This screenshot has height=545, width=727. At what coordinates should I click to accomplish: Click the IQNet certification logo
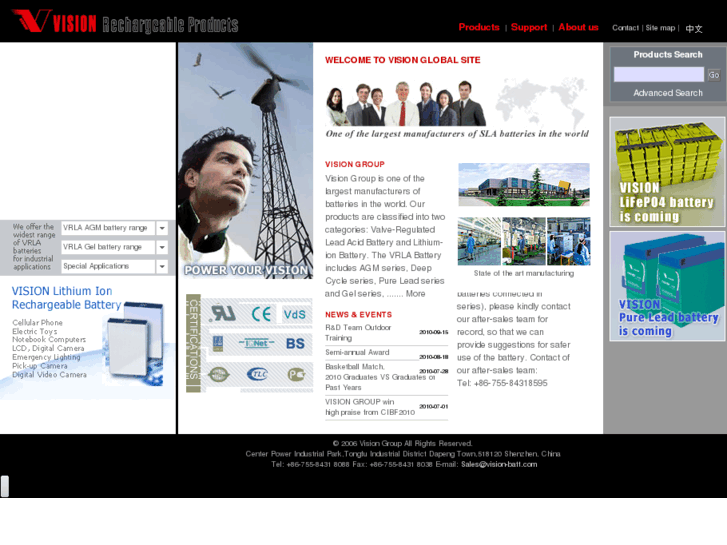click(256, 343)
